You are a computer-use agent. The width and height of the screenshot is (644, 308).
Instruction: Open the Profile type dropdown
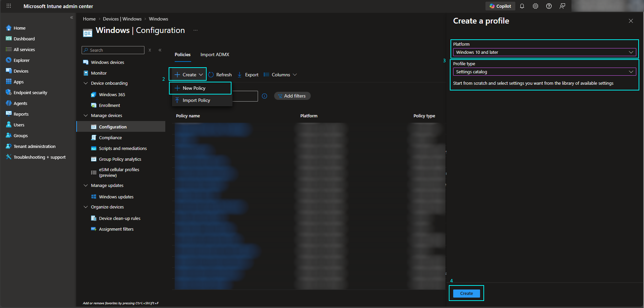coord(545,72)
